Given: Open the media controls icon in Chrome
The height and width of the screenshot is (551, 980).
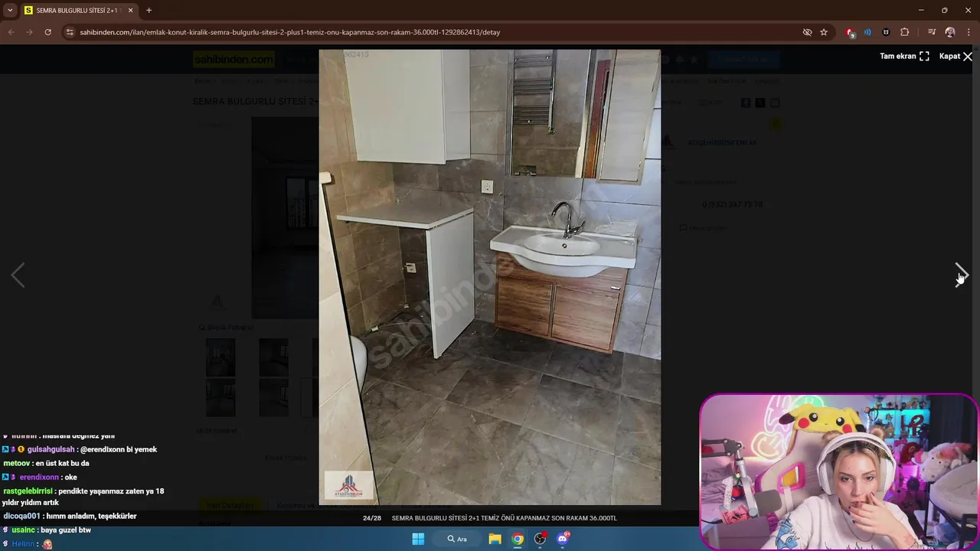Looking at the screenshot, I should tap(932, 32).
